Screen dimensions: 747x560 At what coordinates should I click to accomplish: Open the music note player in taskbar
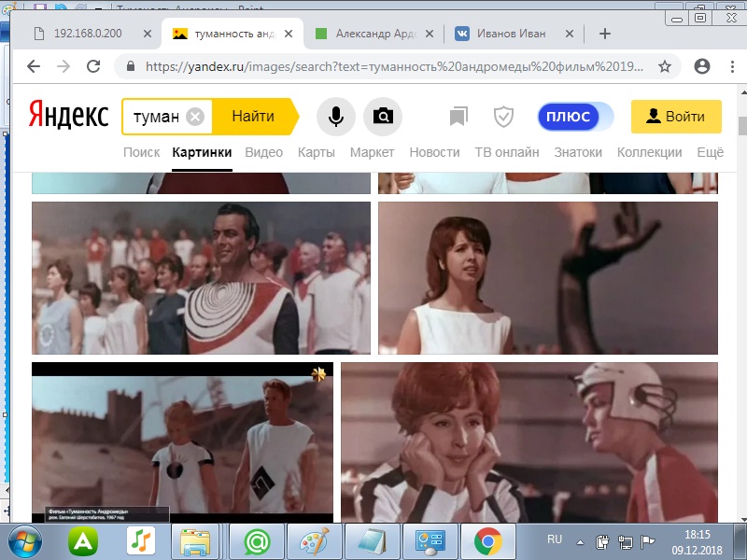click(141, 542)
